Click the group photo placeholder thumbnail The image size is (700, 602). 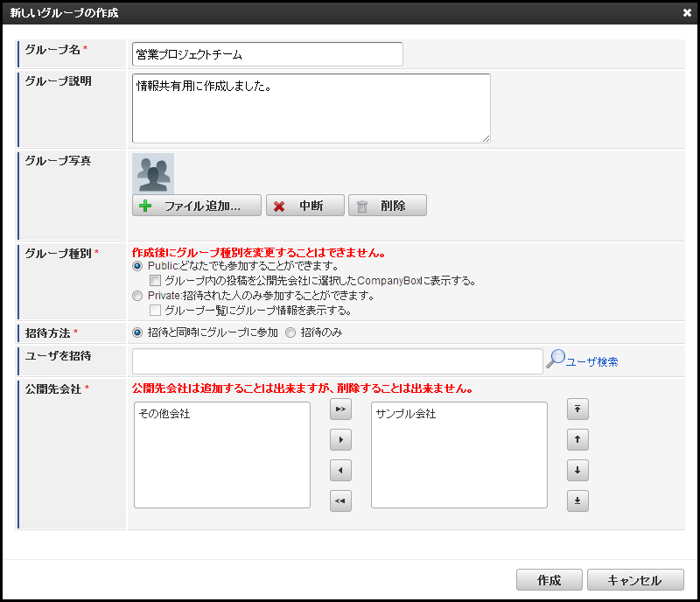tap(153, 174)
